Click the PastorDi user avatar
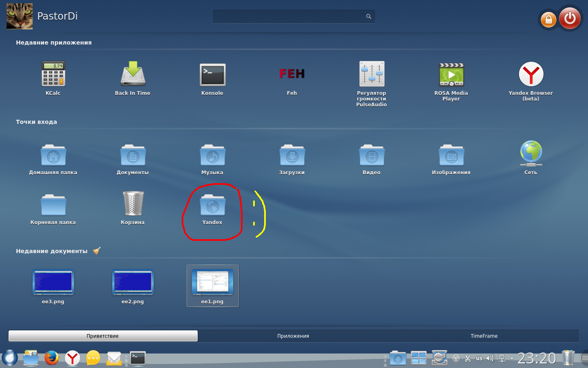 click(20, 16)
